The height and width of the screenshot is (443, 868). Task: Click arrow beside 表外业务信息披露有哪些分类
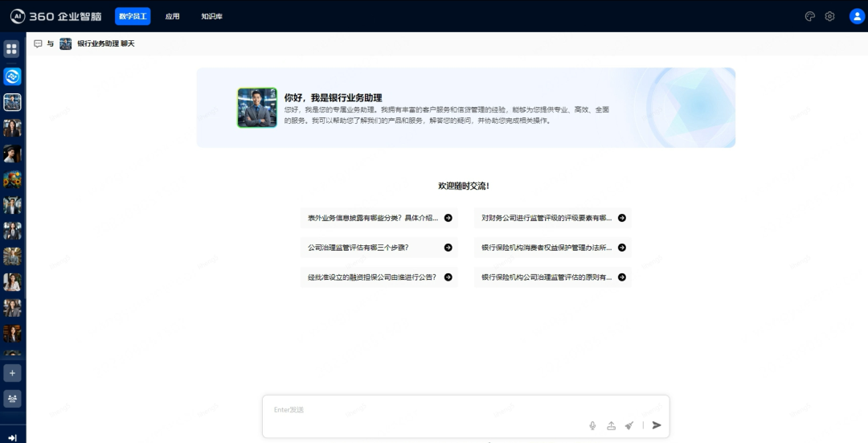click(448, 218)
